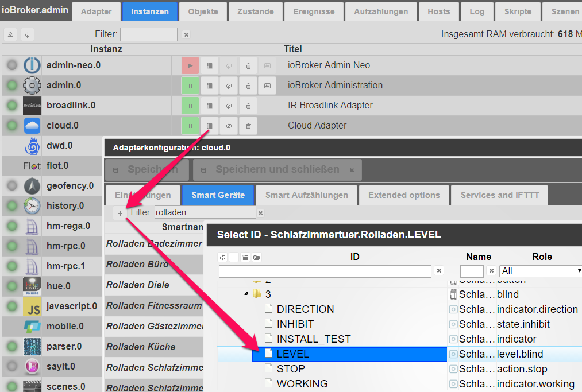Delete broadlink.0 using trash icon
The image size is (582, 392).
coord(248,106)
